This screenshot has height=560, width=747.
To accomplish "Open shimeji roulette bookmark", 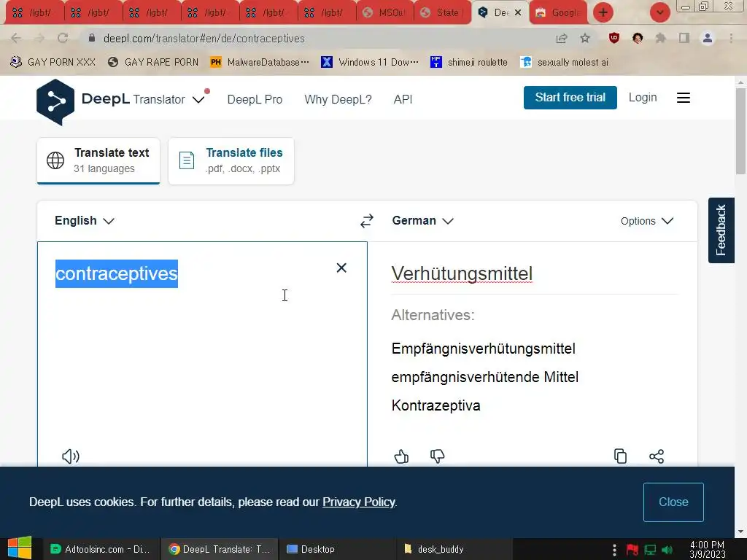I will pyautogui.click(x=469, y=62).
